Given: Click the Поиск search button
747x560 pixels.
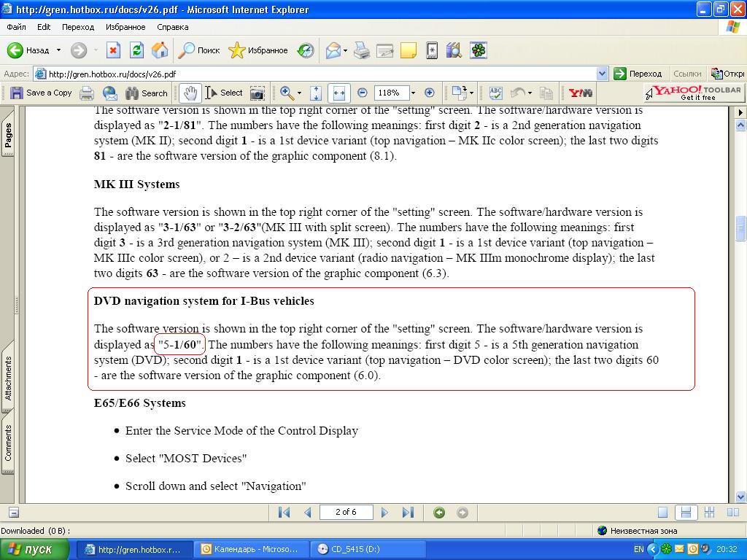Looking at the screenshot, I should coord(198,50).
